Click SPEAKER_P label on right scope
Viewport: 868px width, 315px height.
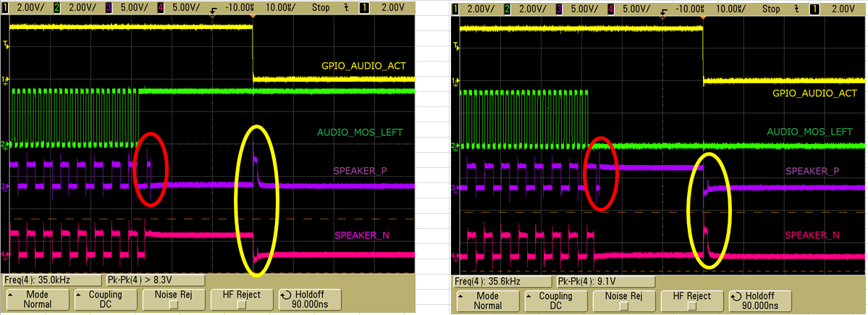(x=812, y=171)
